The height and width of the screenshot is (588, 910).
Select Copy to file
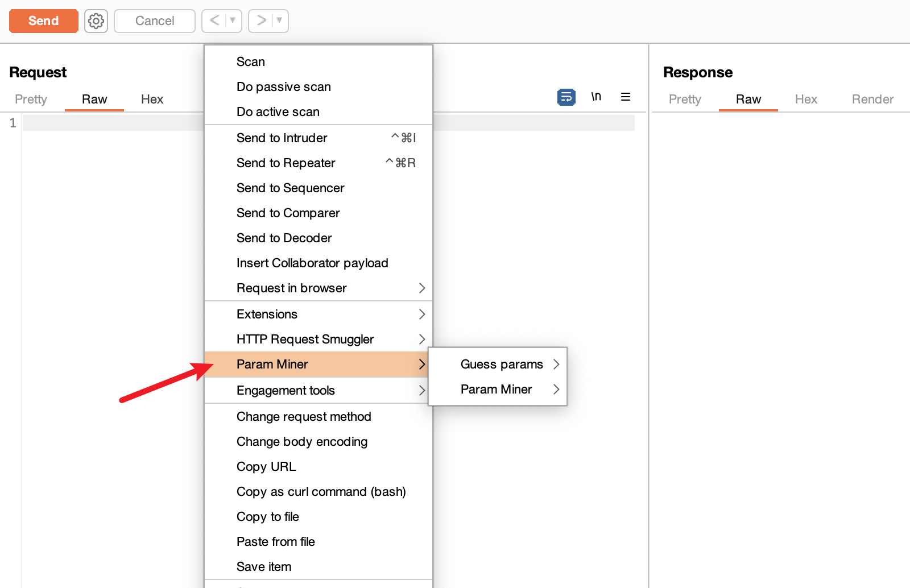click(318, 516)
